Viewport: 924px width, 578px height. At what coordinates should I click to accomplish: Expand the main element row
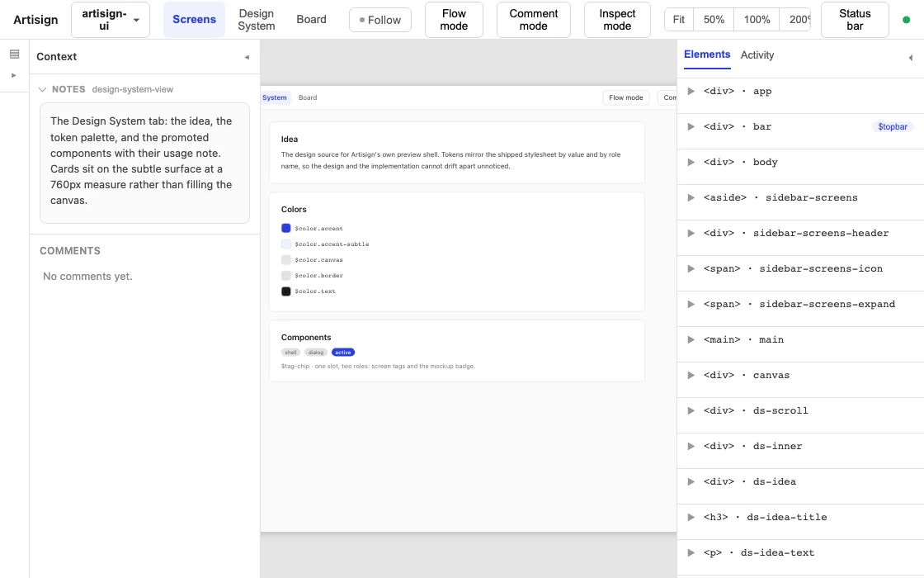(x=691, y=339)
